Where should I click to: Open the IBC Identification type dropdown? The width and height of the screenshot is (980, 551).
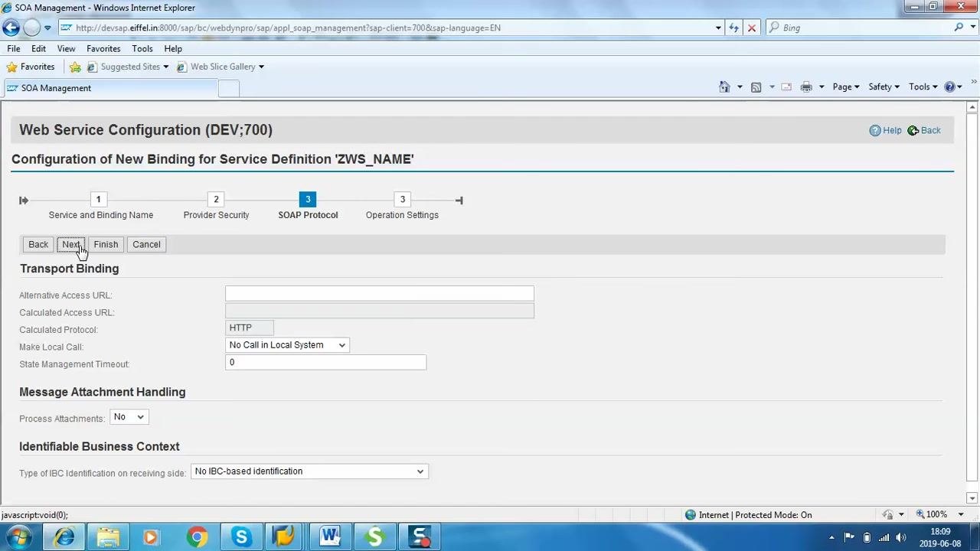click(x=309, y=471)
